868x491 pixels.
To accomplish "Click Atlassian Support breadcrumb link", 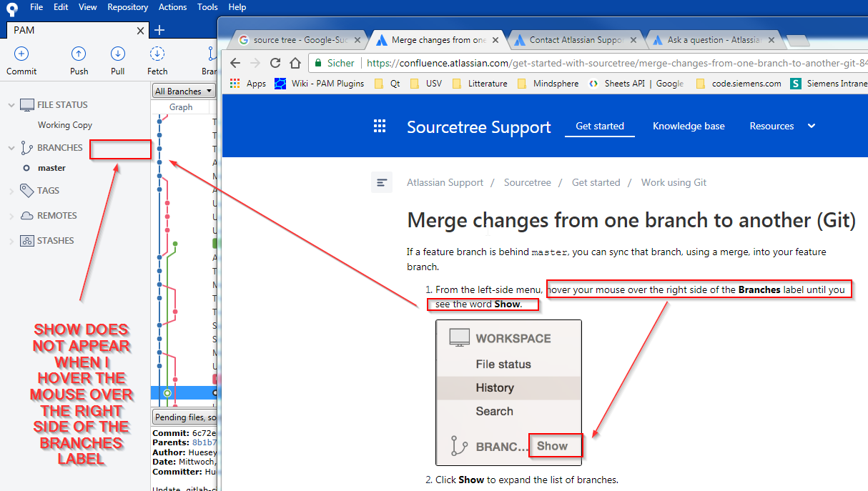I will tap(445, 182).
